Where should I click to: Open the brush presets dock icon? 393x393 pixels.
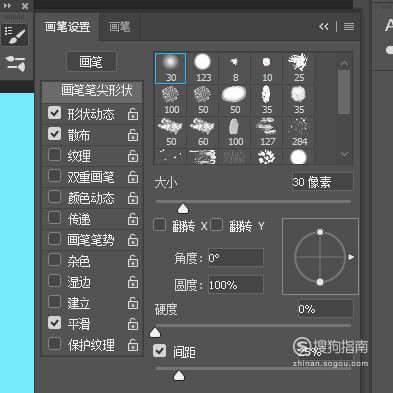[x=15, y=63]
